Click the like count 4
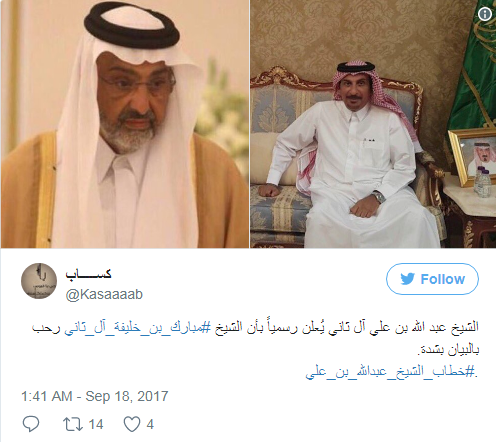Image resolution: width=496 pixels, height=442 pixels. pos(150,424)
